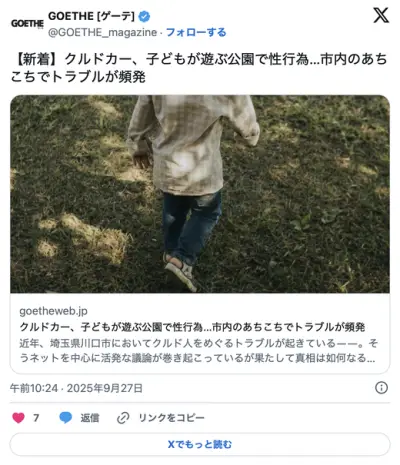Click the 午前10:24 · 2025年9月27日 timestamp
This screenshot has width=400, height=465.
[76, 388]
